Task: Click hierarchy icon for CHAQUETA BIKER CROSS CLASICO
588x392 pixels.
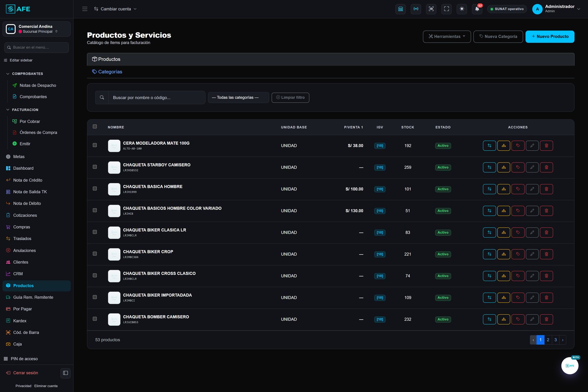Action: point(504,276)
